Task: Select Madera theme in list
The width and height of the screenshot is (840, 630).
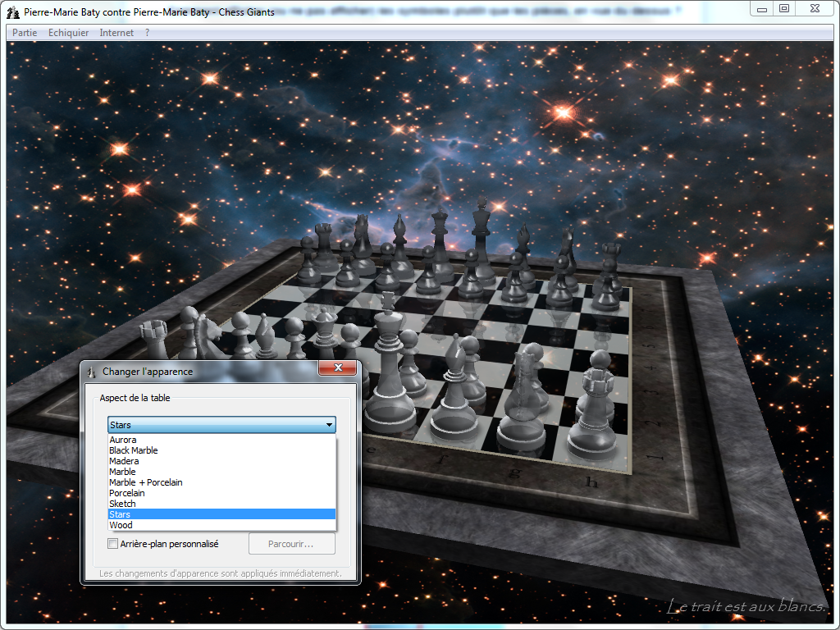Action: [x=124, y=461]
